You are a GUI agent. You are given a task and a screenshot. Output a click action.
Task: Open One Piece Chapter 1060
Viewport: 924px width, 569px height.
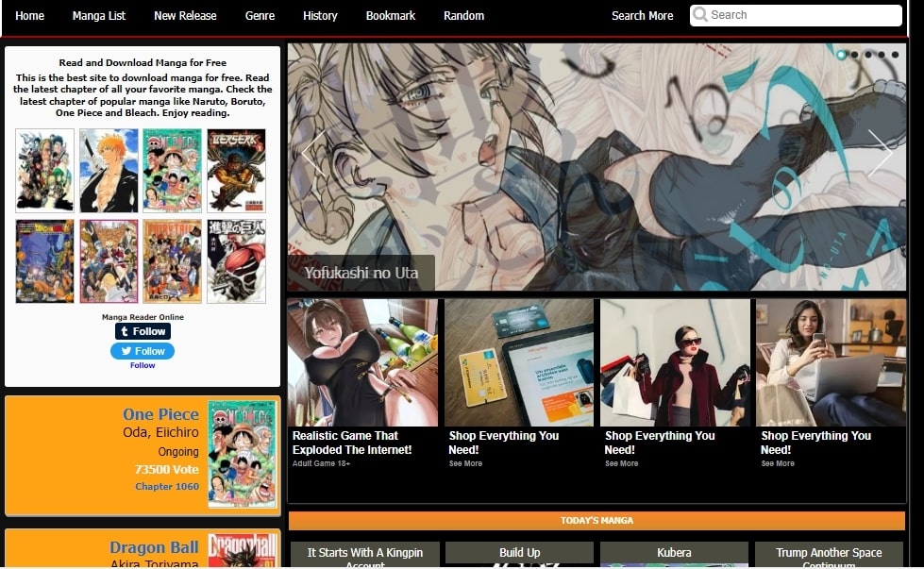(x=167, y=487)
